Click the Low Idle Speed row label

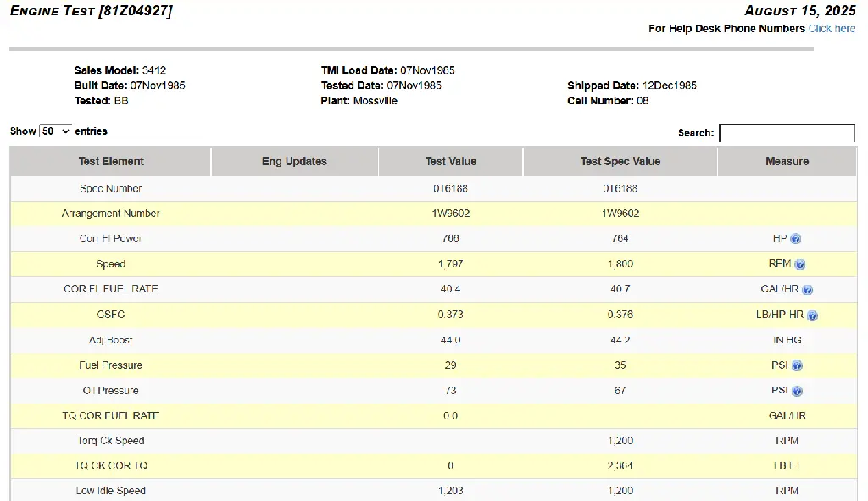[x=111, y=491]
